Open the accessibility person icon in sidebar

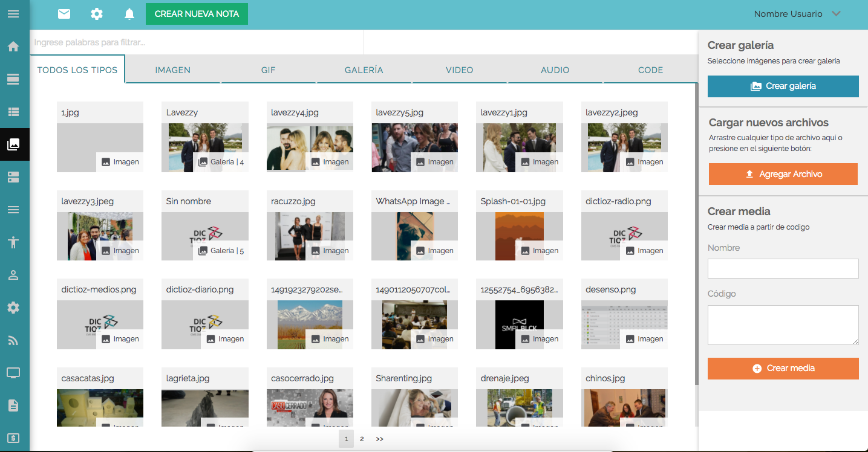[x=13, y=242]
